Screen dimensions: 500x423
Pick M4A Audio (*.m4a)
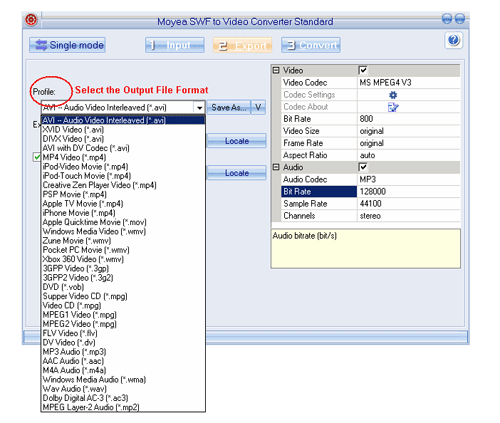click(123, 370)
